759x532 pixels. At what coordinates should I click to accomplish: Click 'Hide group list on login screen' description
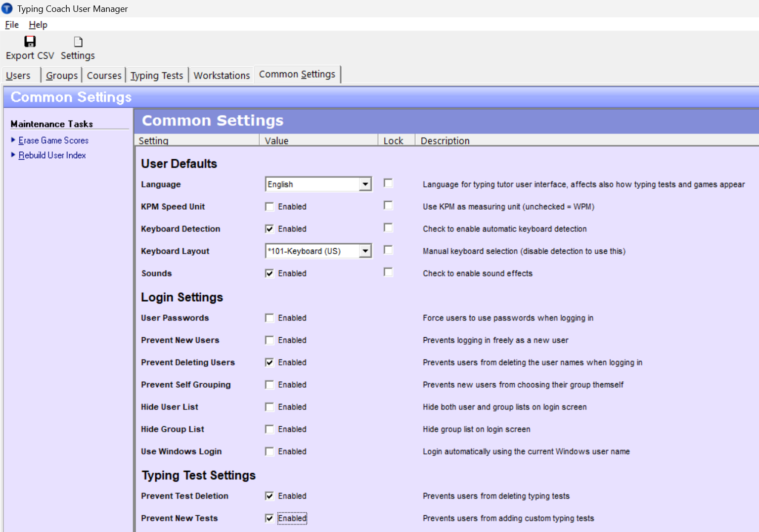(477, 429)
